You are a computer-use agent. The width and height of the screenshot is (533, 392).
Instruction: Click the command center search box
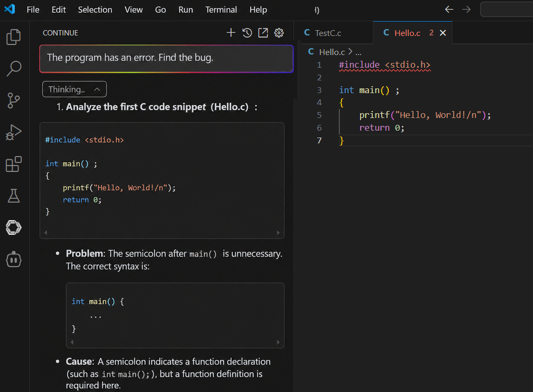click(507, 10)
